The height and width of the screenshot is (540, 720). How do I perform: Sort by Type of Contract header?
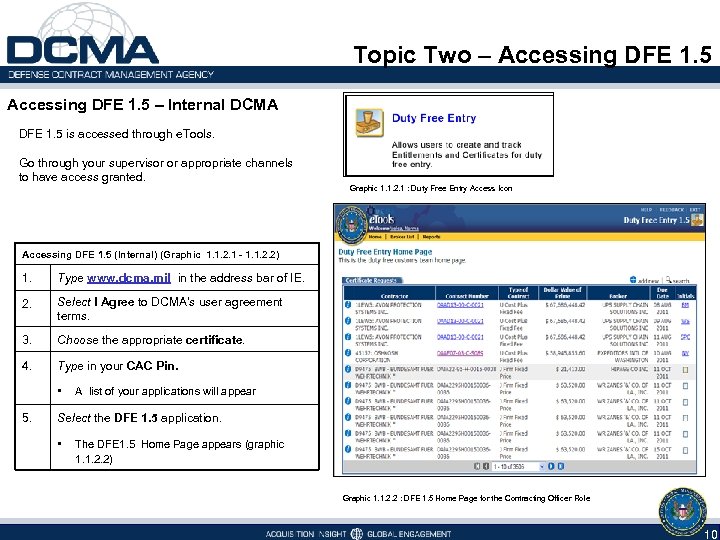518,293
